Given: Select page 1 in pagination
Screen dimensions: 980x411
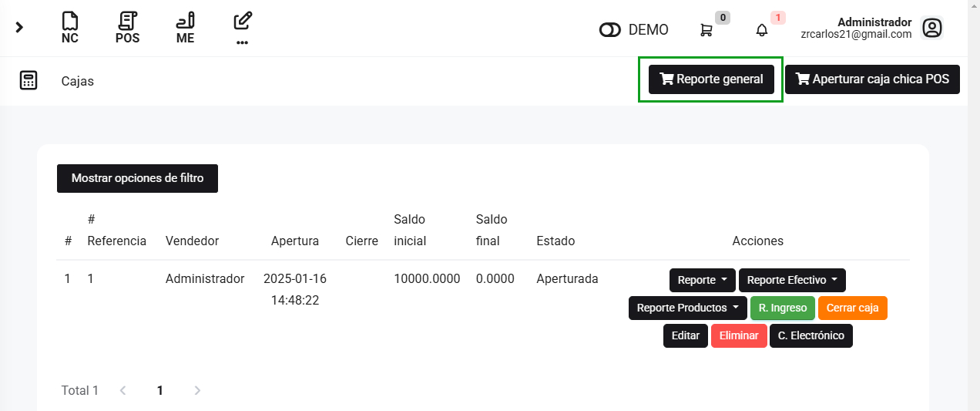Looking at the screenshot, I should pos(160,390).
